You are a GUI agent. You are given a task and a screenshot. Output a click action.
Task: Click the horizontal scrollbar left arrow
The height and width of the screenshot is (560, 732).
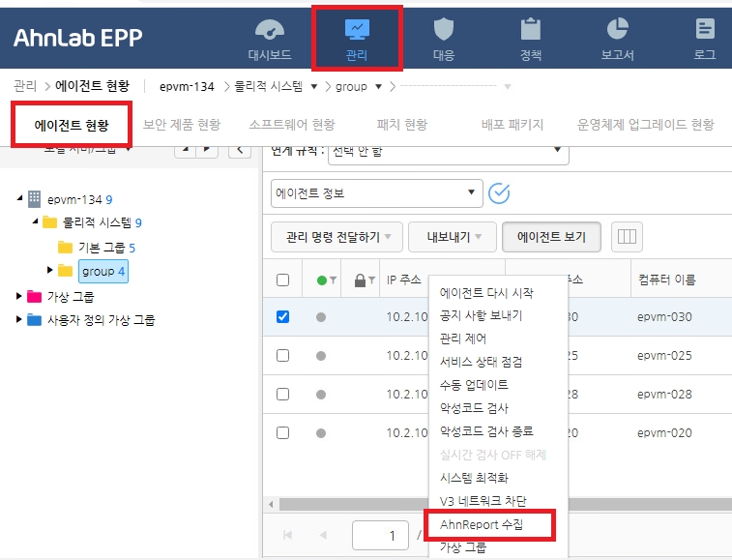tap(271, 505)
